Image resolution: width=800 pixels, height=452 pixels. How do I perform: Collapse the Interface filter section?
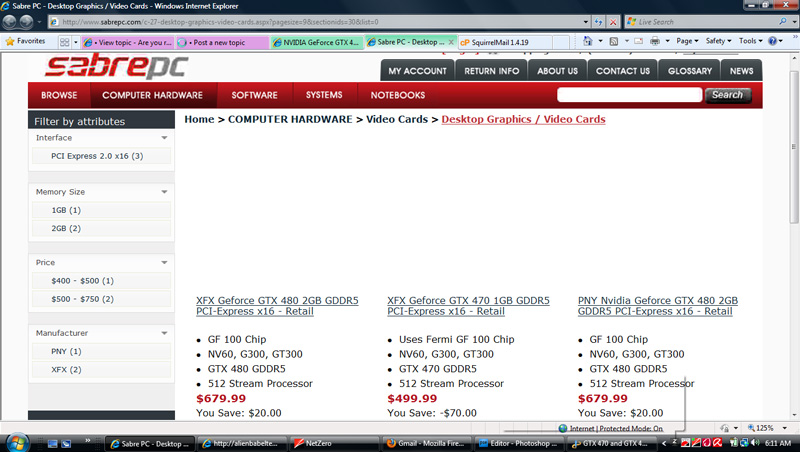(x=164, y=138)
